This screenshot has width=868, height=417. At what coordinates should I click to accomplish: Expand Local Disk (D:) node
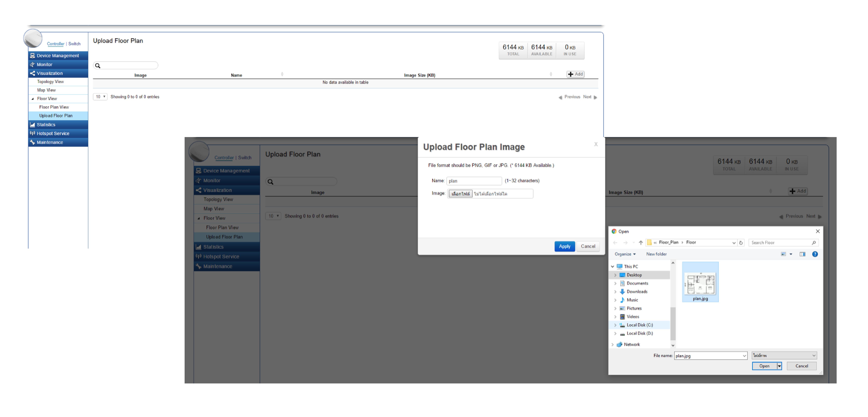[615, 333]
